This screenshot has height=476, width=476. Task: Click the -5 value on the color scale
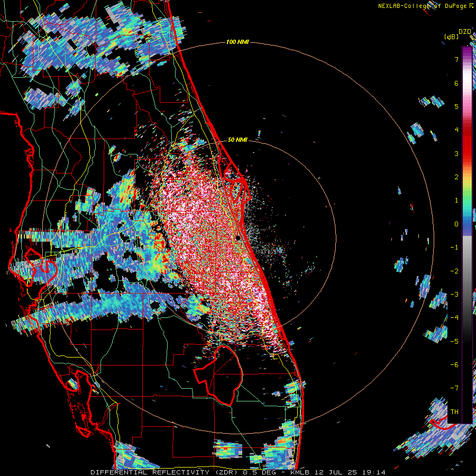(454, 342)
